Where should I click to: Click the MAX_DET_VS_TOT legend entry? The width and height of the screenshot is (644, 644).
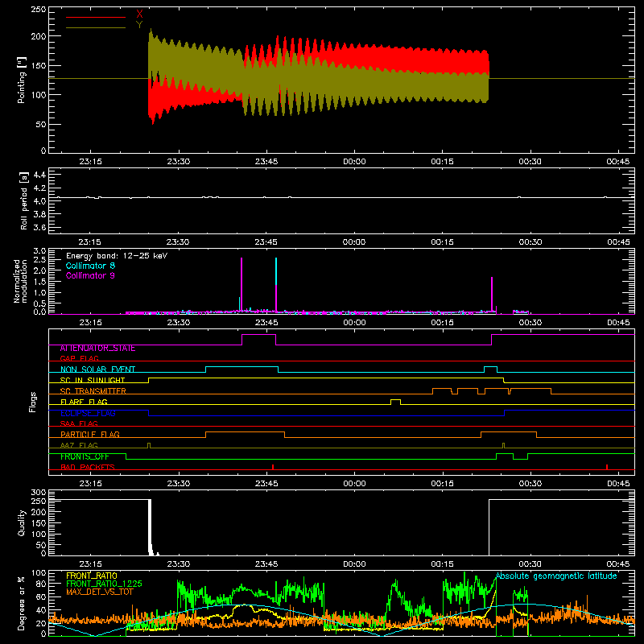pos(100,592)
